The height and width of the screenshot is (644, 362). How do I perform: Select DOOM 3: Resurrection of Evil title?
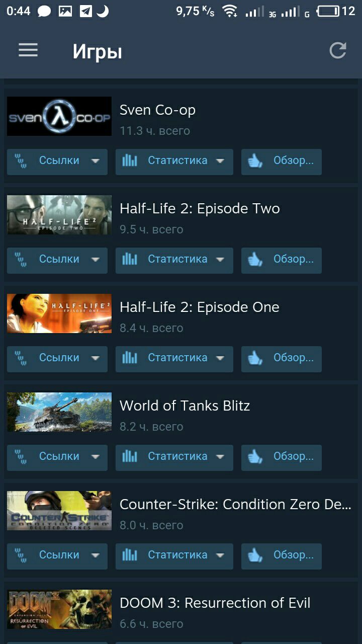tap(215, 603)
